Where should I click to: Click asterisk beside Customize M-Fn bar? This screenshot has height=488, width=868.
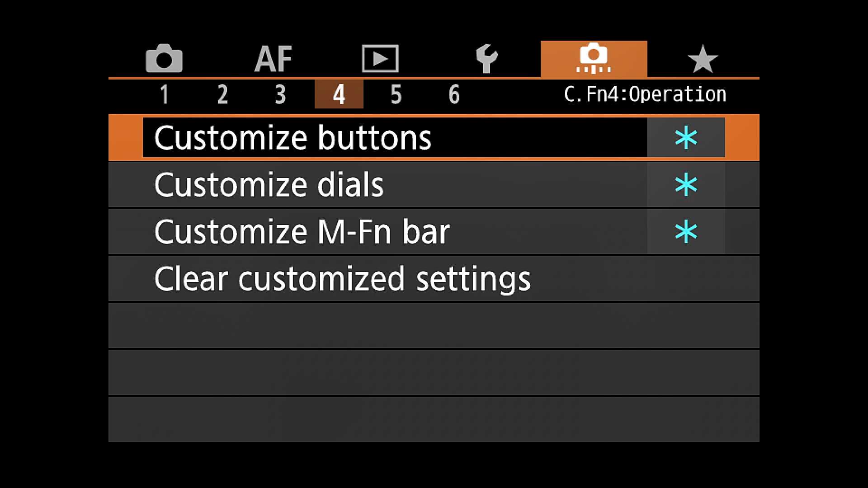coord(686,232)
